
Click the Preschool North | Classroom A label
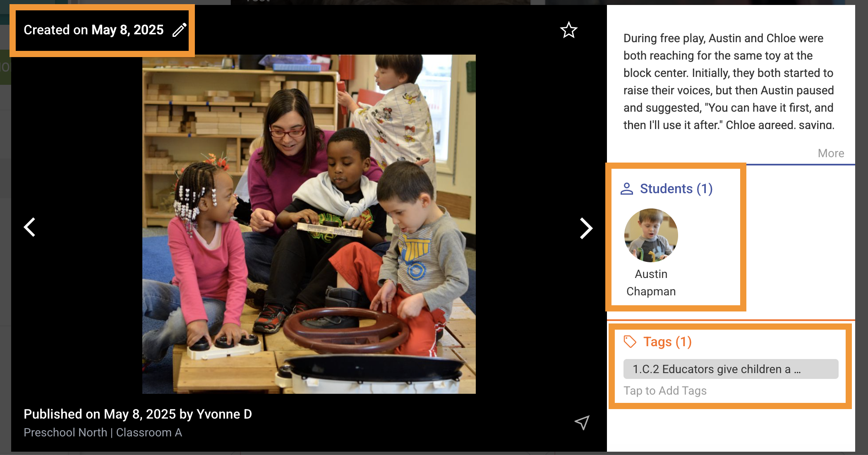[103, 432]
